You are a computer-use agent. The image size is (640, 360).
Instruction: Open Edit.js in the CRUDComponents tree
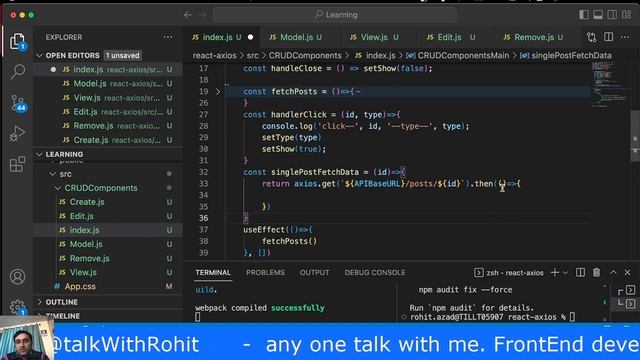(81, 216)
